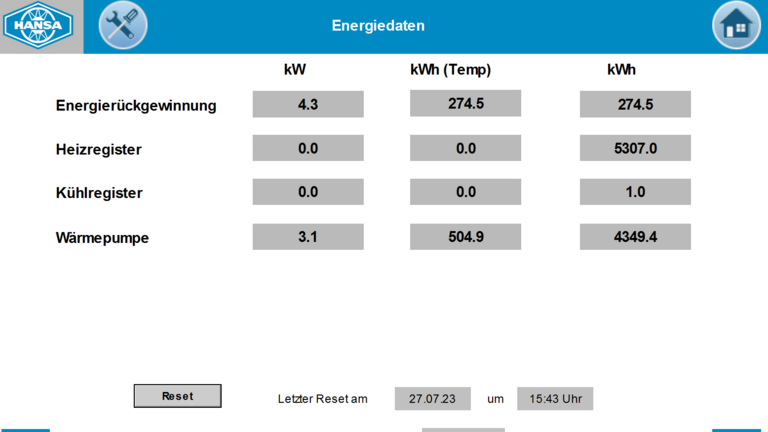Open the tools settings icon

(123, 25)
